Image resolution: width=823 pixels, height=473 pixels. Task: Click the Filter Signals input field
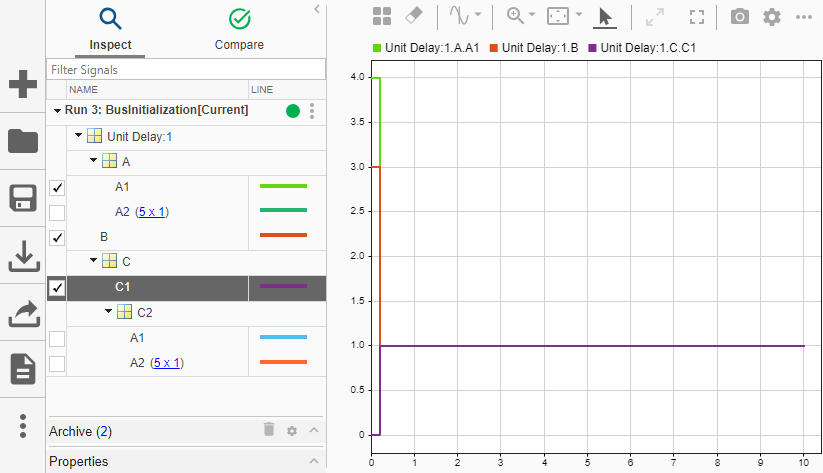click(186, 69)
